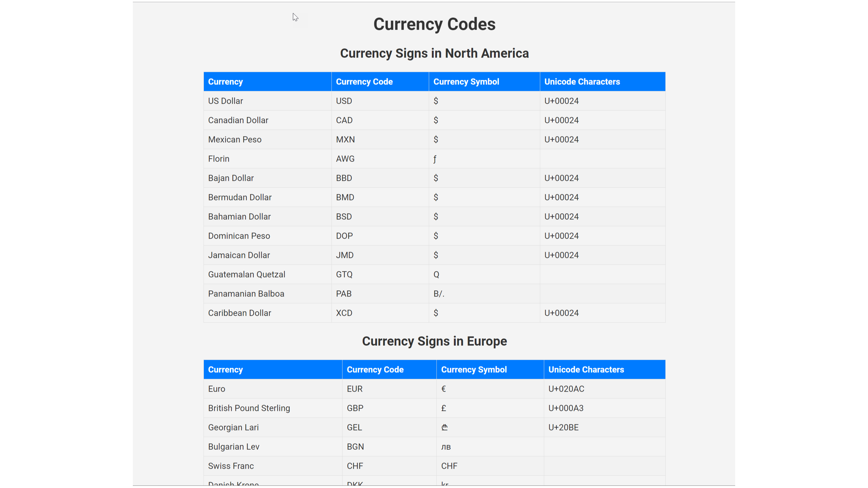Click the Unicode Characters column header
This screenshot has width=868, height=488.
coord(582,81)
